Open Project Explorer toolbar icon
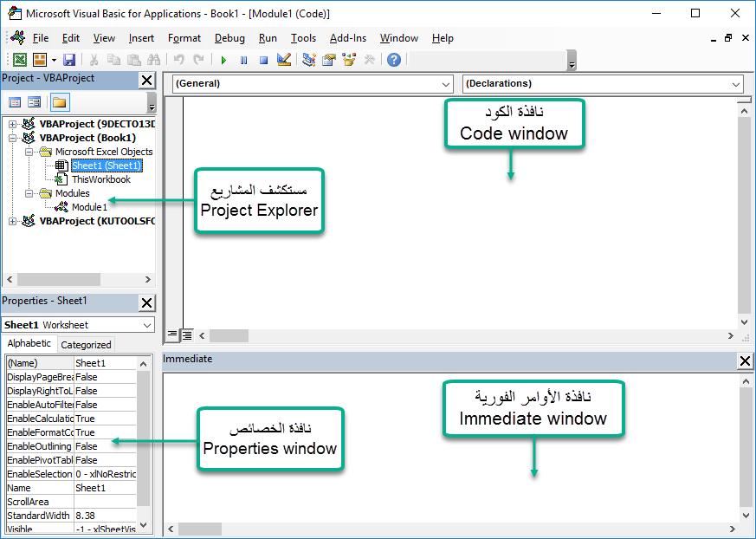This screenshot has width=756, height=539. (308, 60)
